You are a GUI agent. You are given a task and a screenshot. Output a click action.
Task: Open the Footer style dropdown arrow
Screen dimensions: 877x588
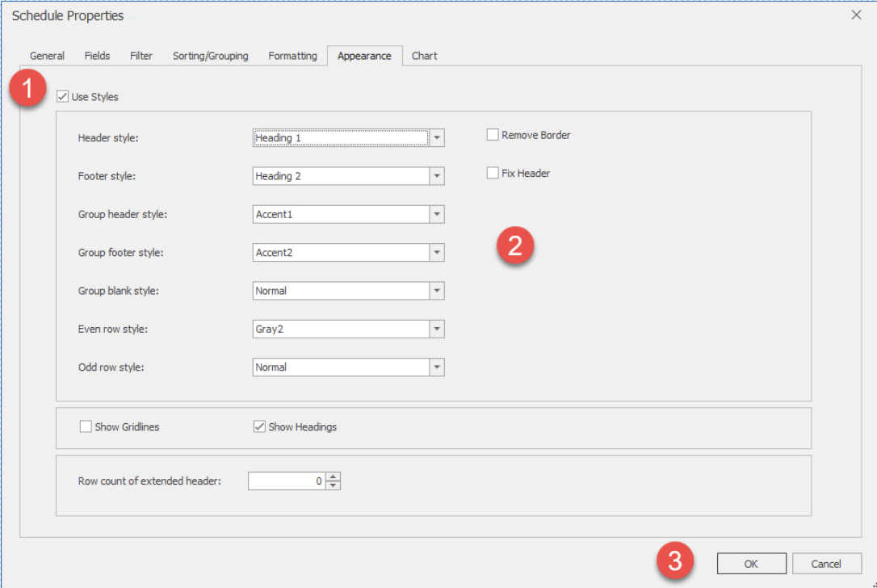point(437,176)
